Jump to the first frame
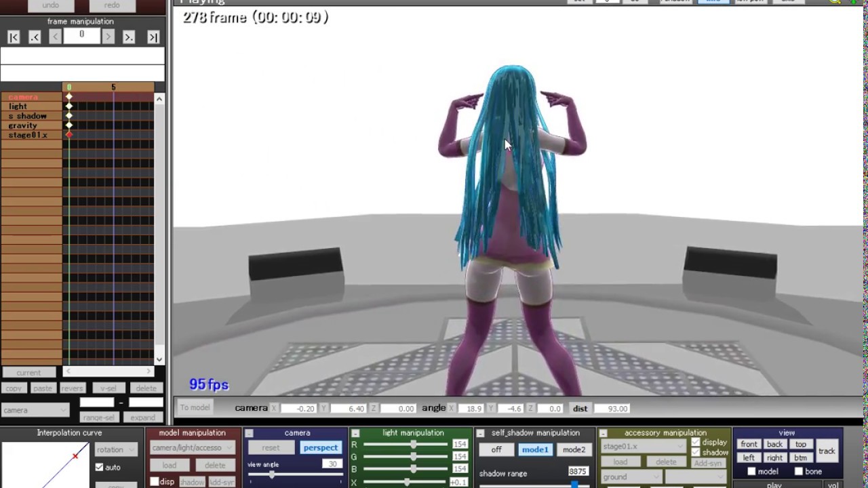Viewport: 868px width, 488px height. pos(14,37)
